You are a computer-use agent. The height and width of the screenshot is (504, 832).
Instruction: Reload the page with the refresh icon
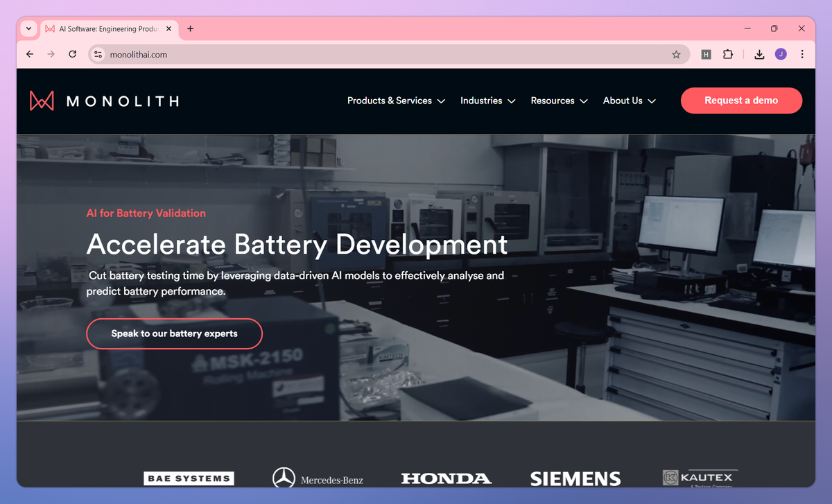click(72, 54)
